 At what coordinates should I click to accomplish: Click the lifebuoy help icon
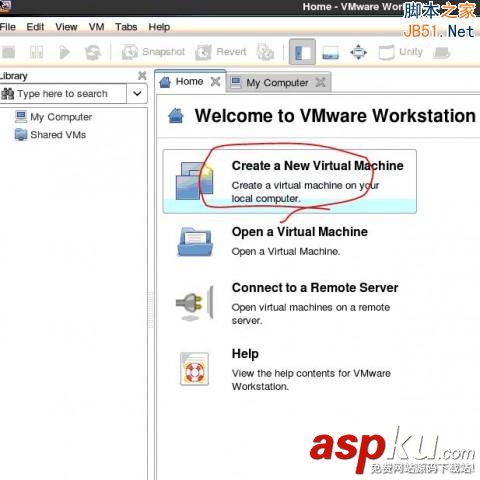coord(195,369)
